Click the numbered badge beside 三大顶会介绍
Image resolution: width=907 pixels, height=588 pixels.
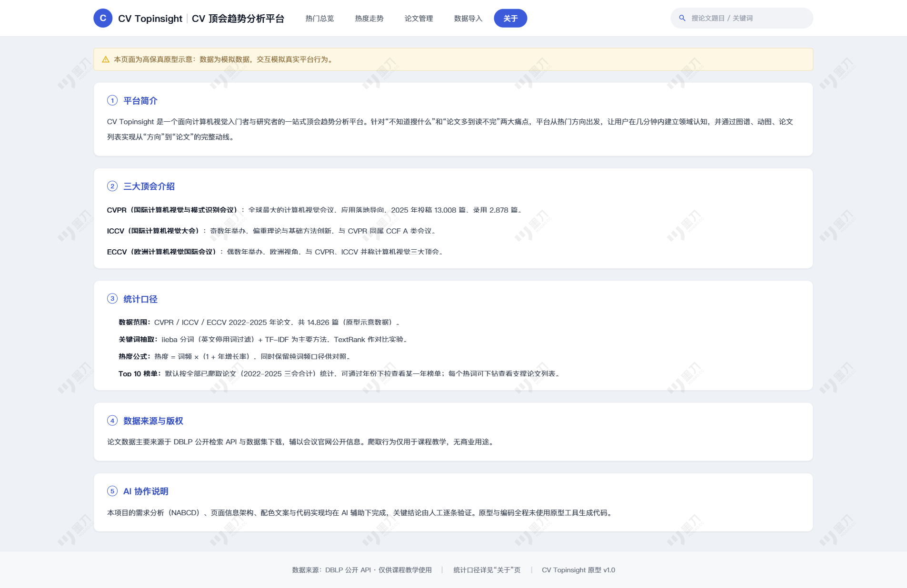click(112, 186)
